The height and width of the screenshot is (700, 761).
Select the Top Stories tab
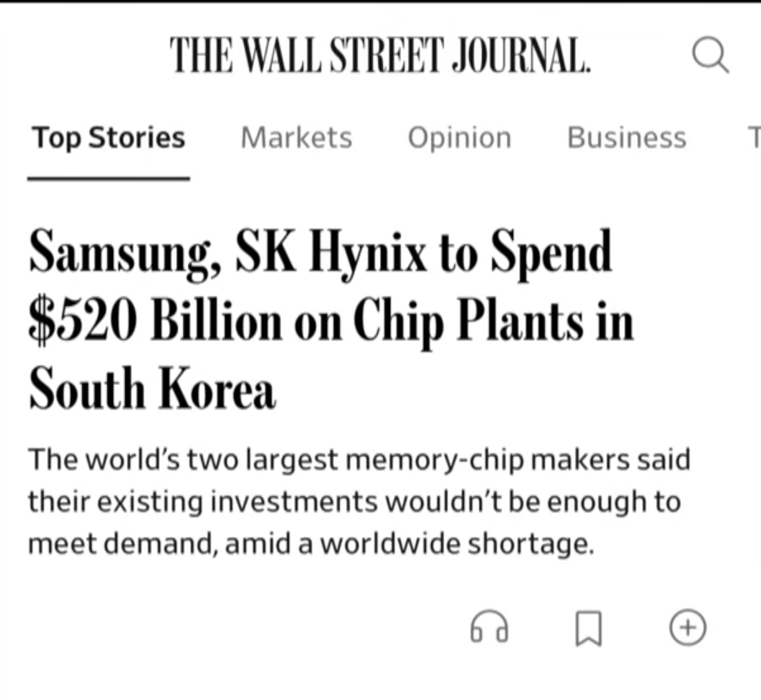tap(108, 137)
